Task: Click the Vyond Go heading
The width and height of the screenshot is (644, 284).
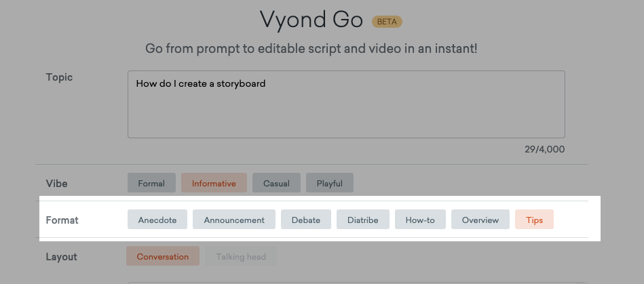Action: [311, 20]
